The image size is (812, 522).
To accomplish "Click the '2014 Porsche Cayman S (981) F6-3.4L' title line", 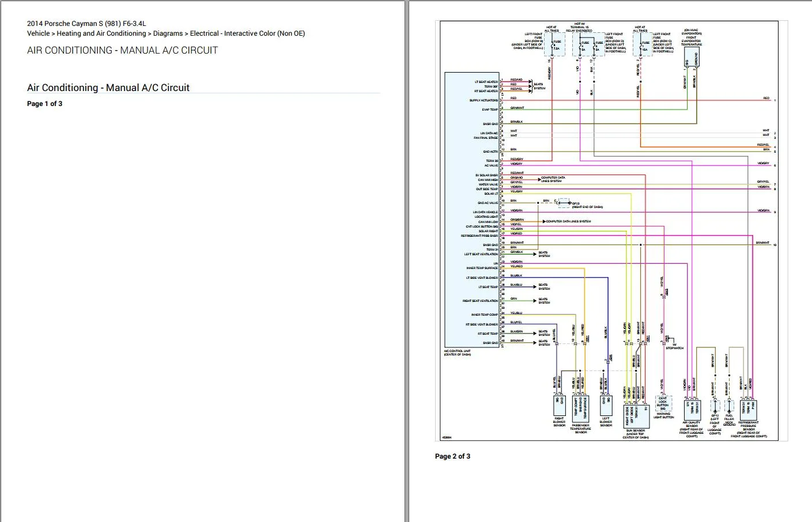I will pos(86,24).
